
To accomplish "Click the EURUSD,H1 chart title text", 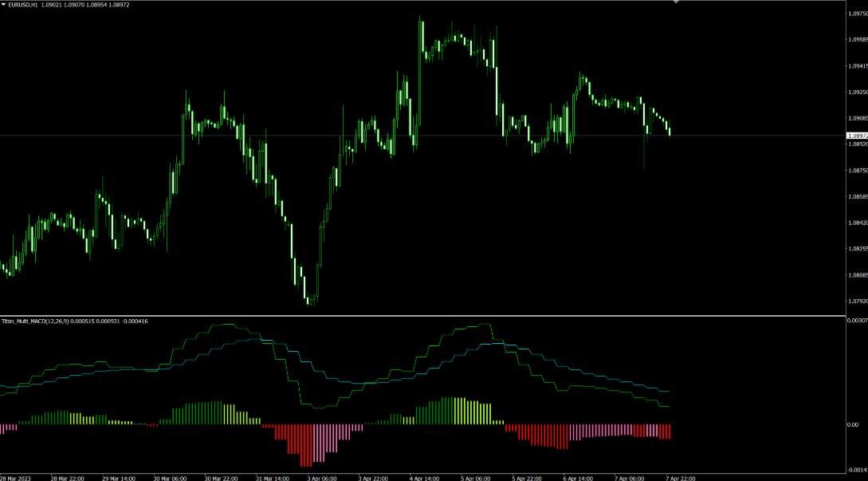I will click(x=22, y=5).
